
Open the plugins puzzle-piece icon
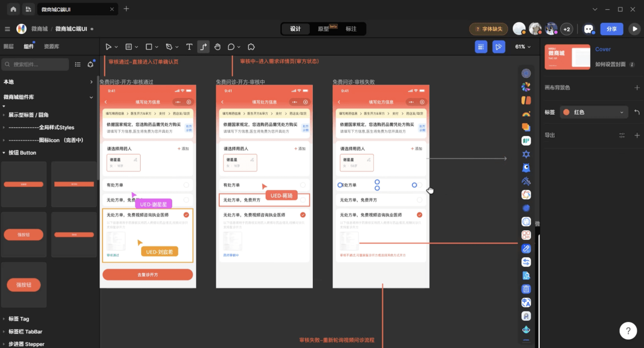coord(251,47)
